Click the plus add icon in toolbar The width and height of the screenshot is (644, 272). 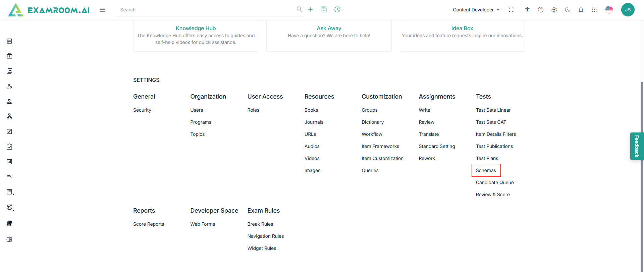point(311,9)
